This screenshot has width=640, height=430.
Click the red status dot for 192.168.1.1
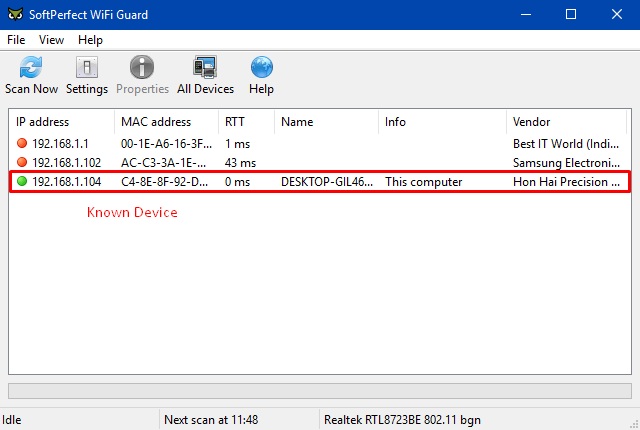click(x=22, y=143)
